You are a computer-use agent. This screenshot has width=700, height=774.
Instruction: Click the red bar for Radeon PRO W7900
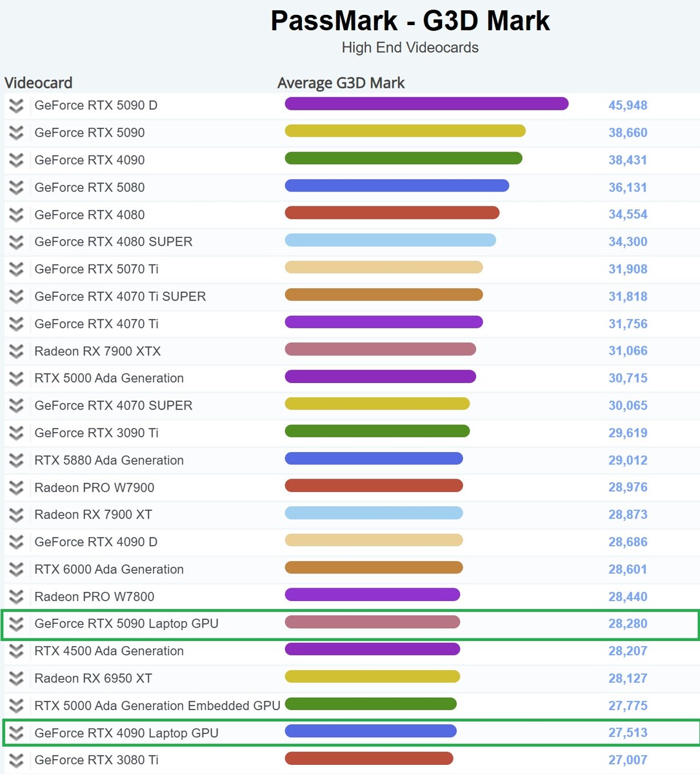(374, 486)
